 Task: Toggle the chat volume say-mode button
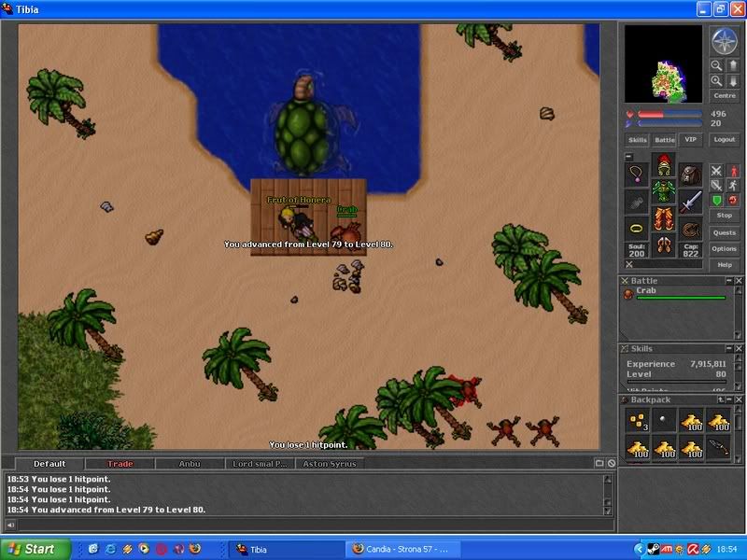pyautogui.click(x=10, y=525)
